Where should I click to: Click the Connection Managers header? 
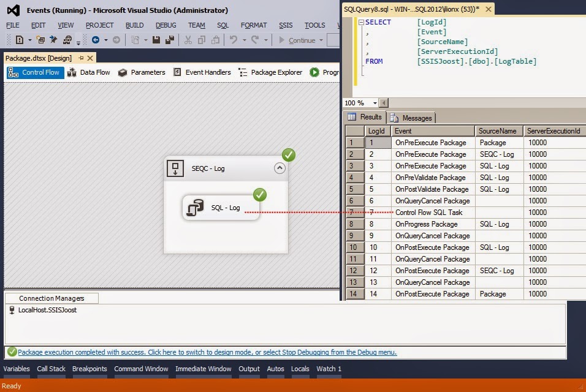pos(51,298)
